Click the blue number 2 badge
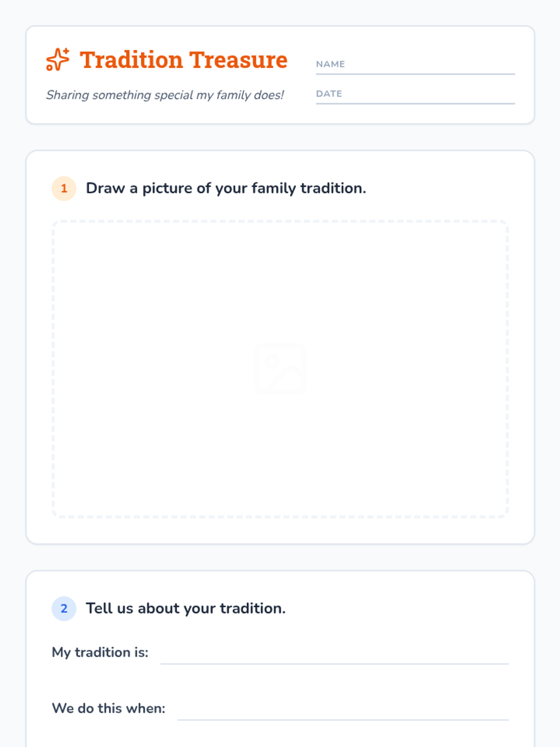Viewport: 560px width, 747px height. pos(64,609)
